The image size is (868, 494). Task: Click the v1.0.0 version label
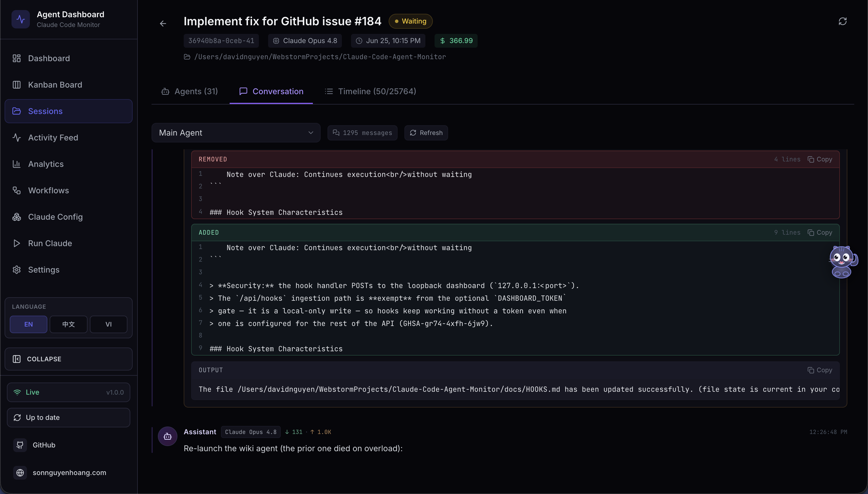(x=115, y=393)
